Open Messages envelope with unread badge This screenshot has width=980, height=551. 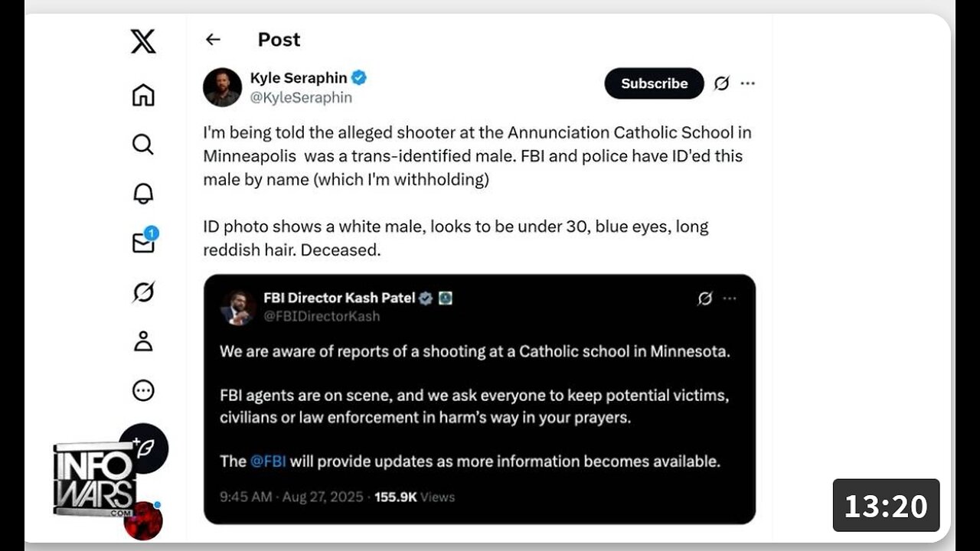[x=143, y=243]
